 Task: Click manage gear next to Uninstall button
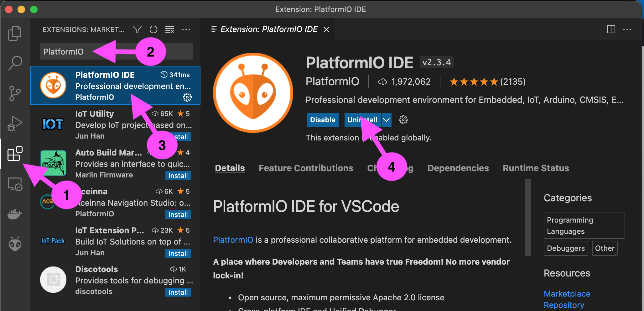(x=403, y=120)
